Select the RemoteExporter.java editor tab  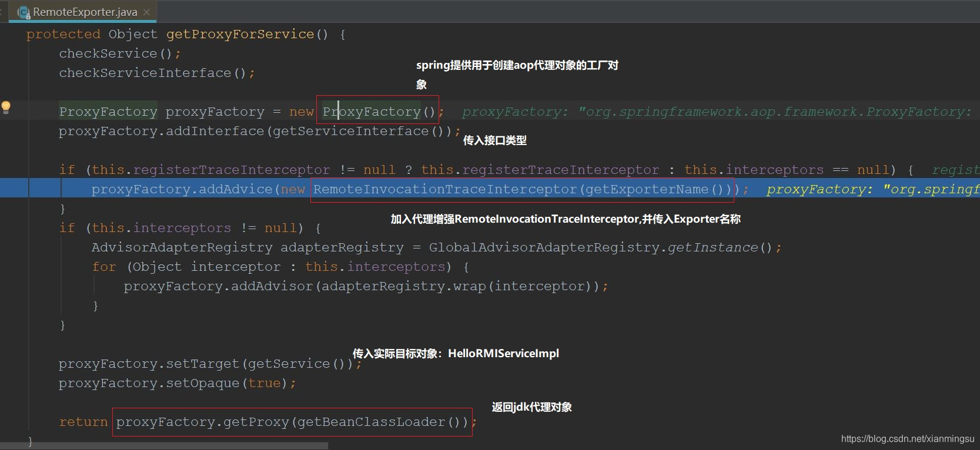(x=83, y=12)
